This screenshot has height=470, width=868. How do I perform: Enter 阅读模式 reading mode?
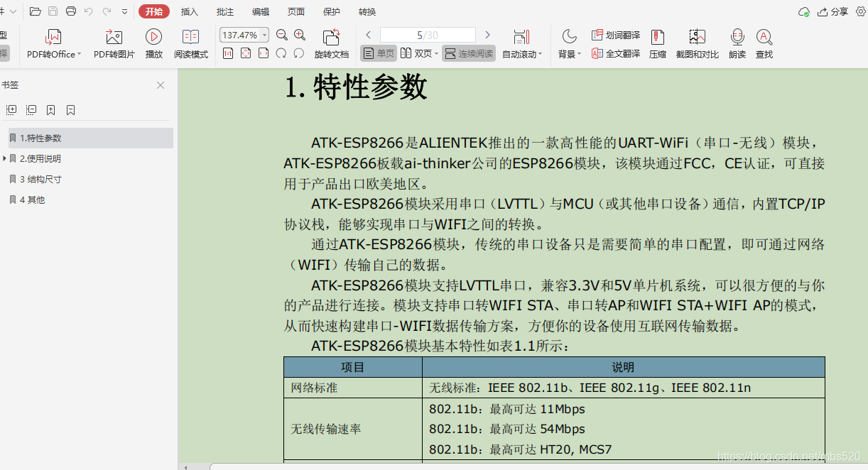click(x=191, y=45)
